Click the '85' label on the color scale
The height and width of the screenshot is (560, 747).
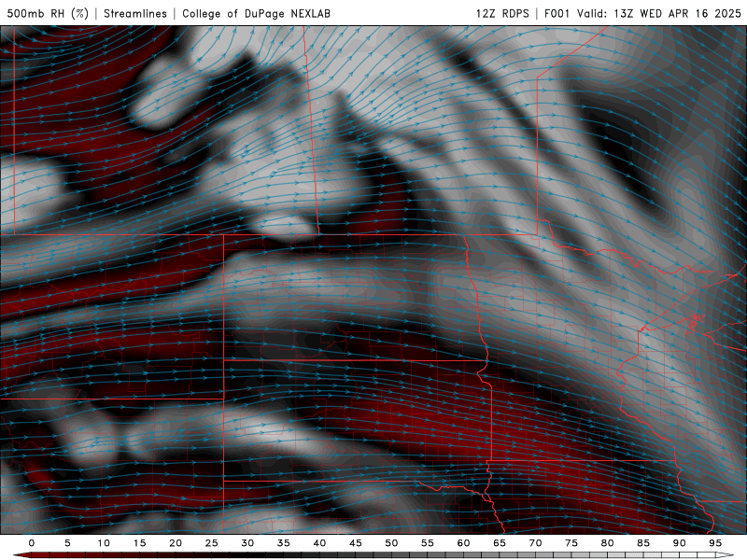click(x=643, y=543)
